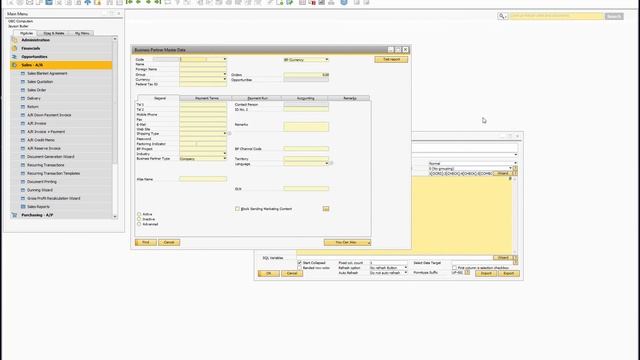Expand the Administration module
640x360 pixels.
pos(36,40)
